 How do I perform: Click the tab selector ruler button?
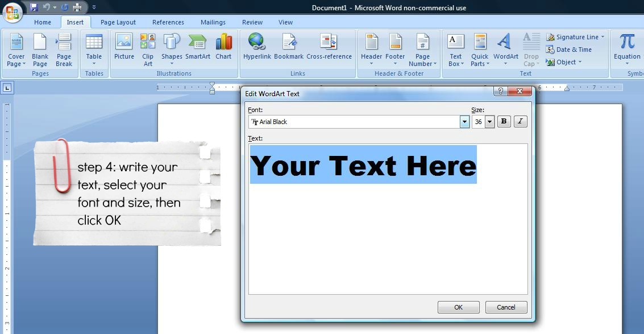tap(7, 88)
